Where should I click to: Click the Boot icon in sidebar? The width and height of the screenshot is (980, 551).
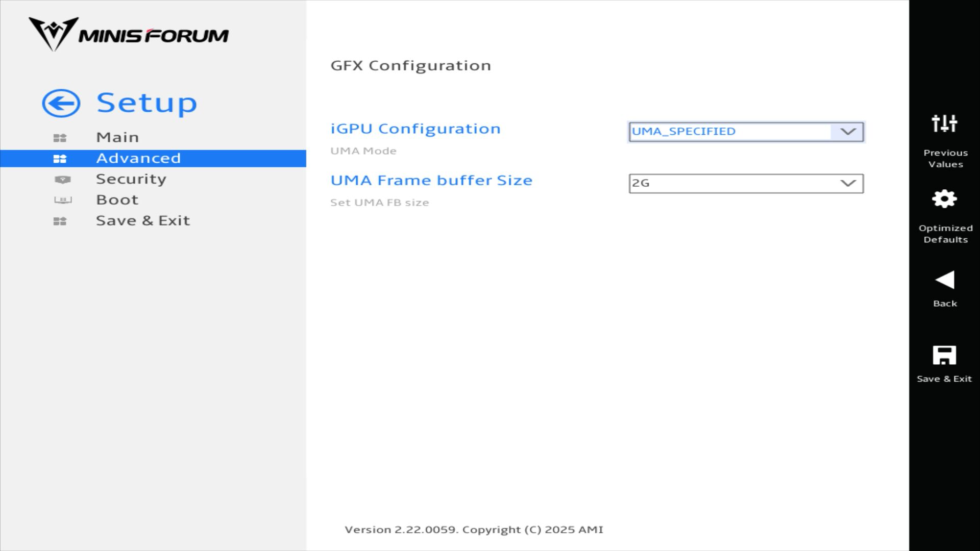pos(63,200)
